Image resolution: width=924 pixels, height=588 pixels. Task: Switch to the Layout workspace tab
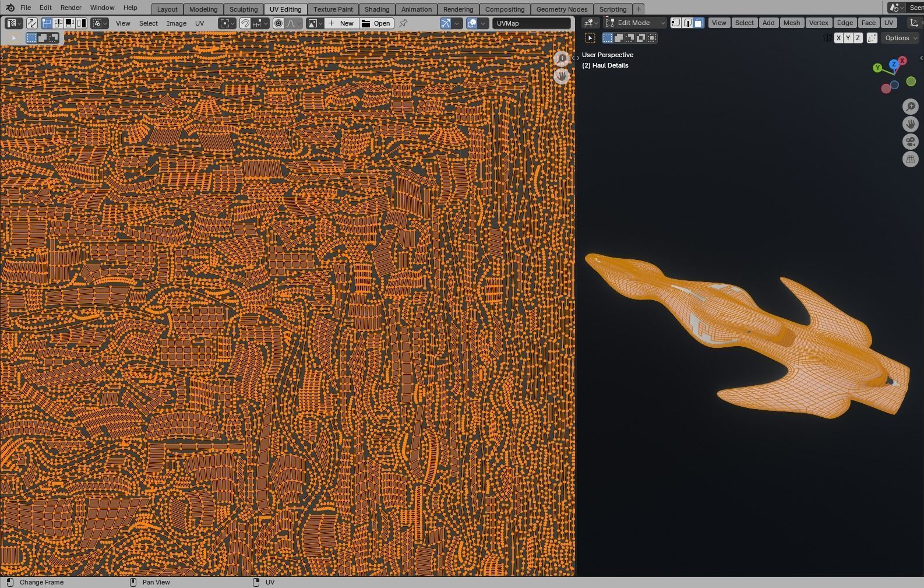(167, 9)
